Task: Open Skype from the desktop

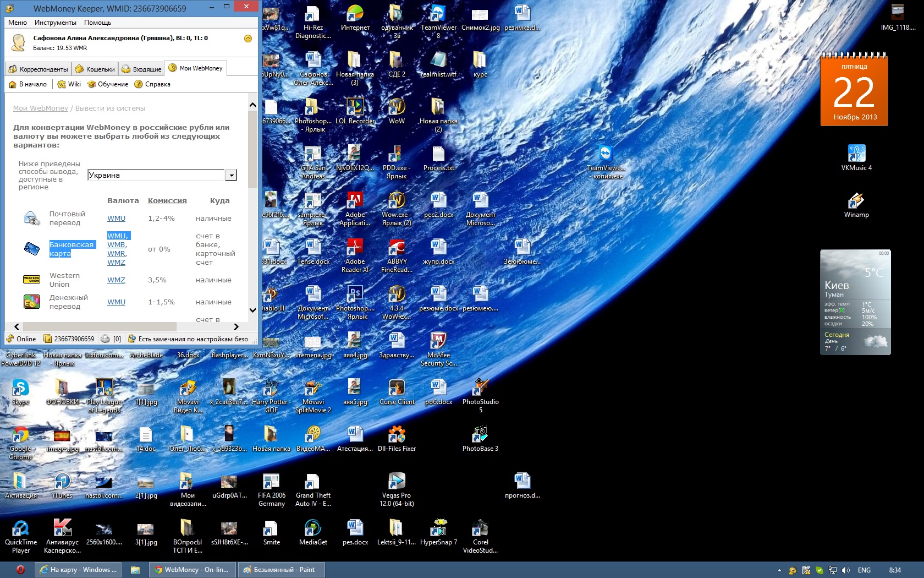Action: point(20,389)
